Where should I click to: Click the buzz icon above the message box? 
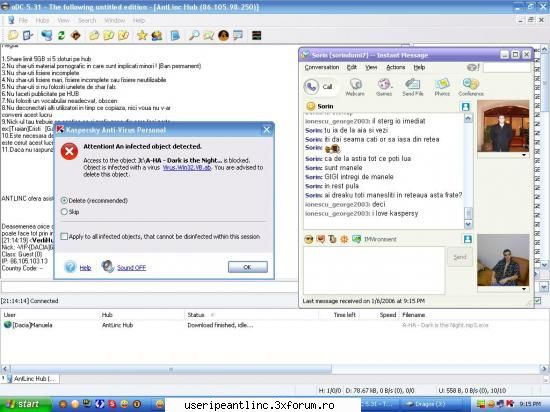[344, 239]
